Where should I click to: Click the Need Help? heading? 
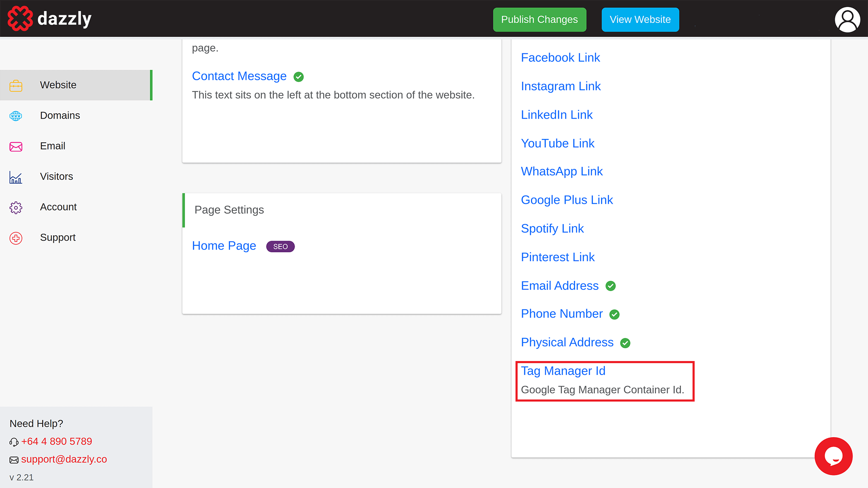pos(36,423)
